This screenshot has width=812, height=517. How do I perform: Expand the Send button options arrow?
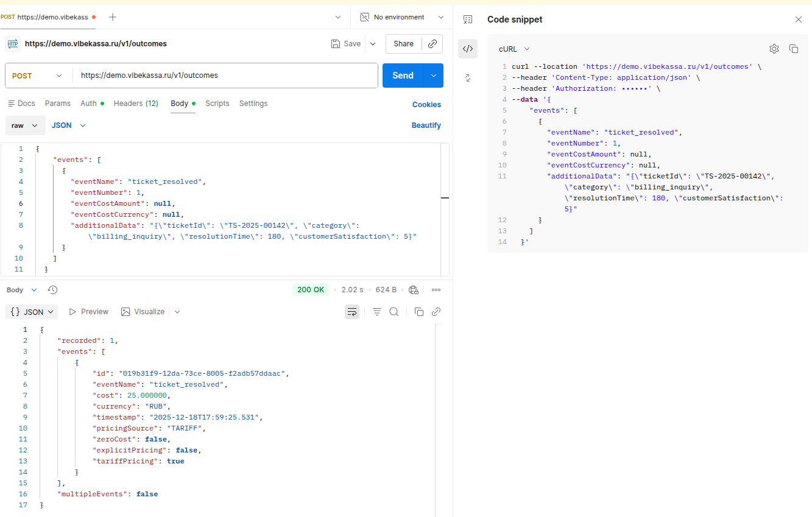coord(433,76)
